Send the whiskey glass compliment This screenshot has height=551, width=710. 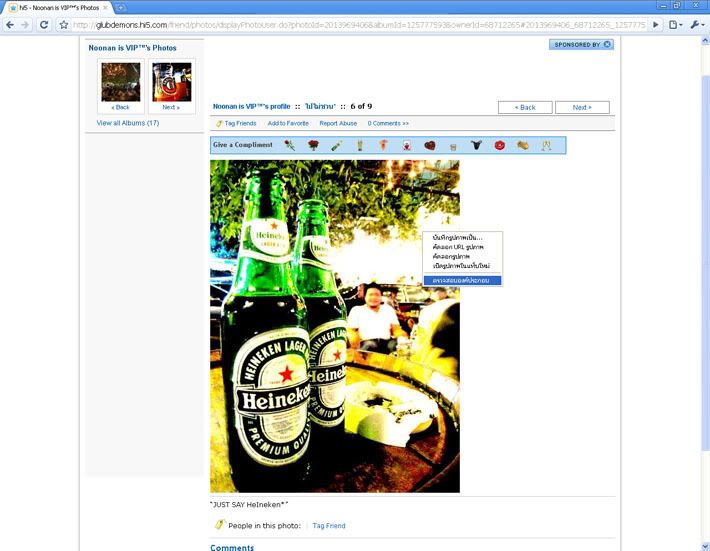[453, 146]
